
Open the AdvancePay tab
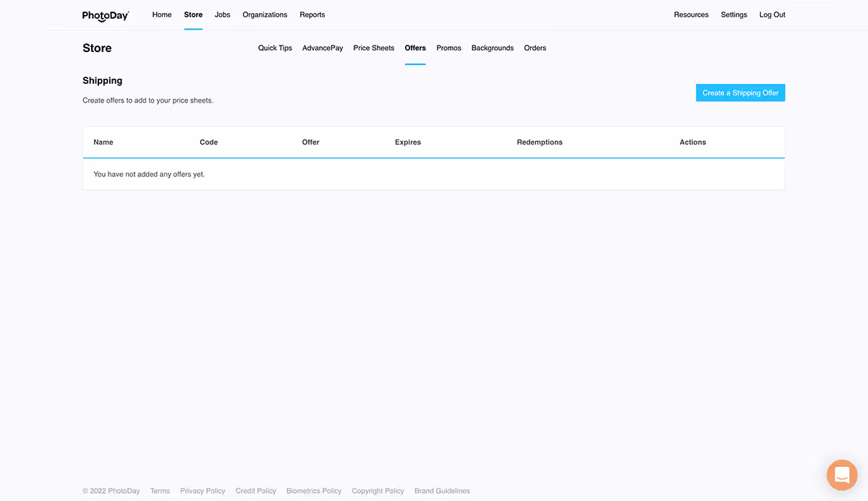click(x=323, y=48)
